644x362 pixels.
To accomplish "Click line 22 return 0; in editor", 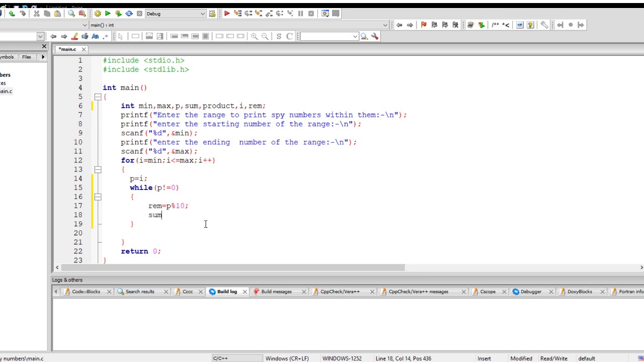I will click(141, 251).
